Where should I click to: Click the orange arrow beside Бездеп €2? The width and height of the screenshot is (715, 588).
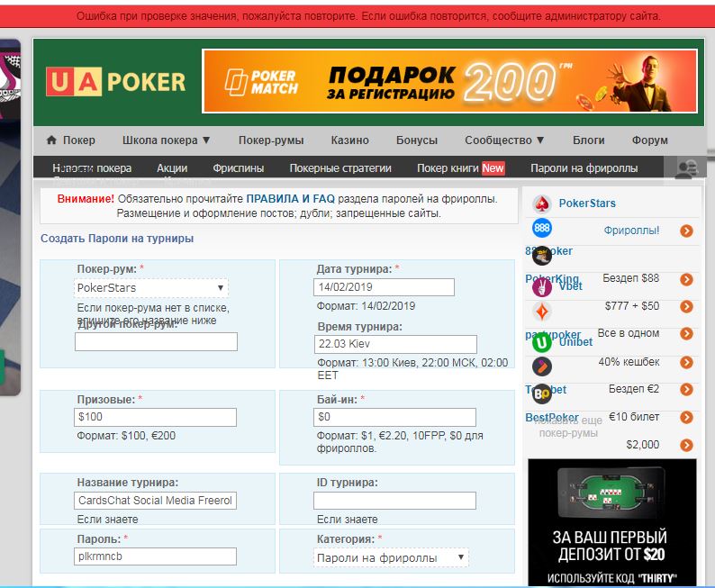point(686,390)
